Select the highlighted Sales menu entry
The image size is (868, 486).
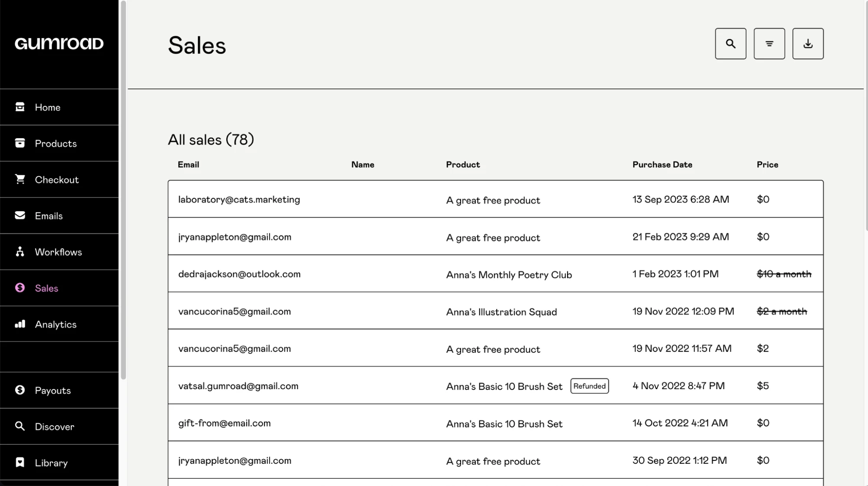[46, 288]
